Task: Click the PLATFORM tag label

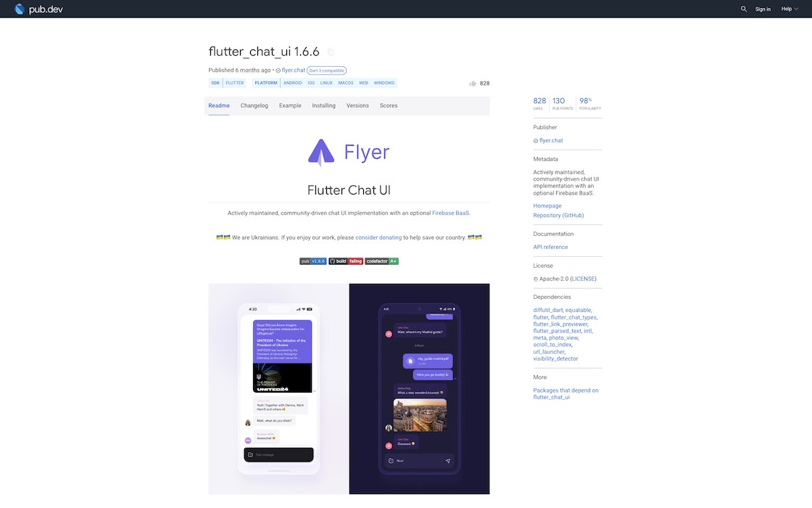Action: coord(266,83)
